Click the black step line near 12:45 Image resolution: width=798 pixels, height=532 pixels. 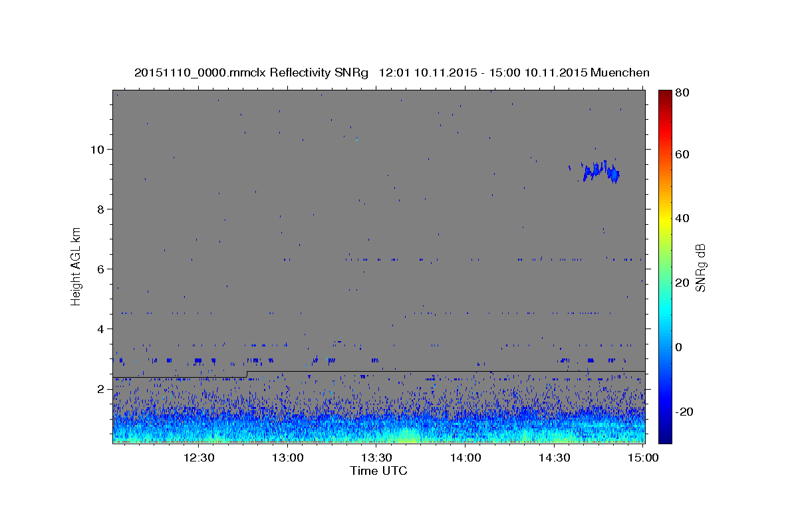247,374
